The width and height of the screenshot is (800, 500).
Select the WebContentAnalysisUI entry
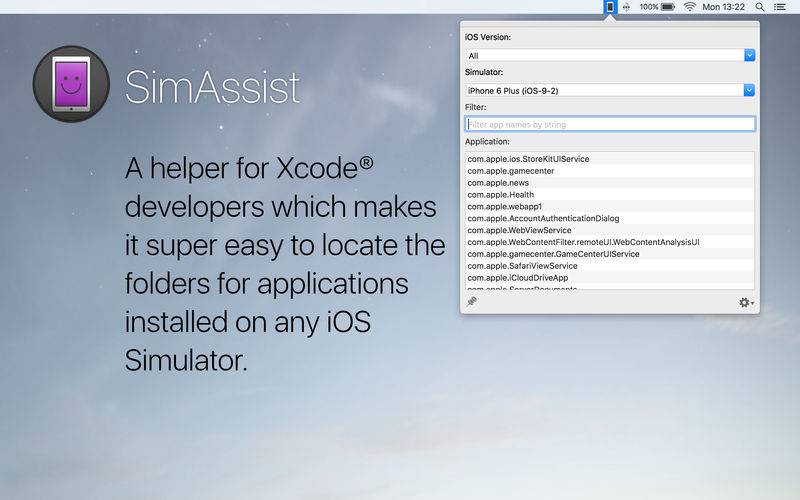tap(610, 242)
